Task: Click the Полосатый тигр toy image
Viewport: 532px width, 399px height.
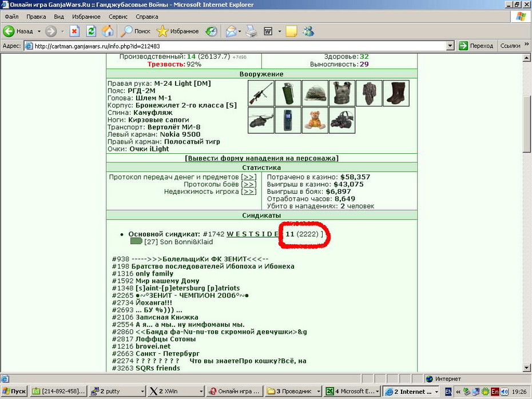Action: point(315,121)
